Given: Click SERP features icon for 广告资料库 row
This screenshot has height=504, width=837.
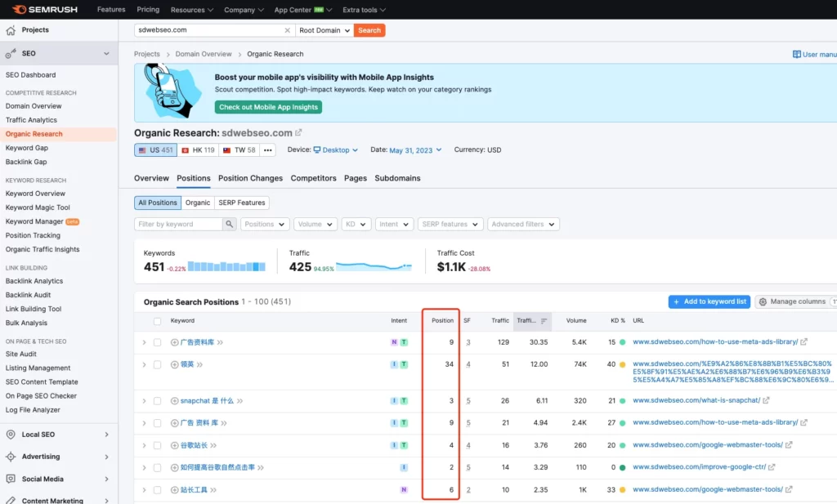Looking at the screenshot, I should [468, 342].
